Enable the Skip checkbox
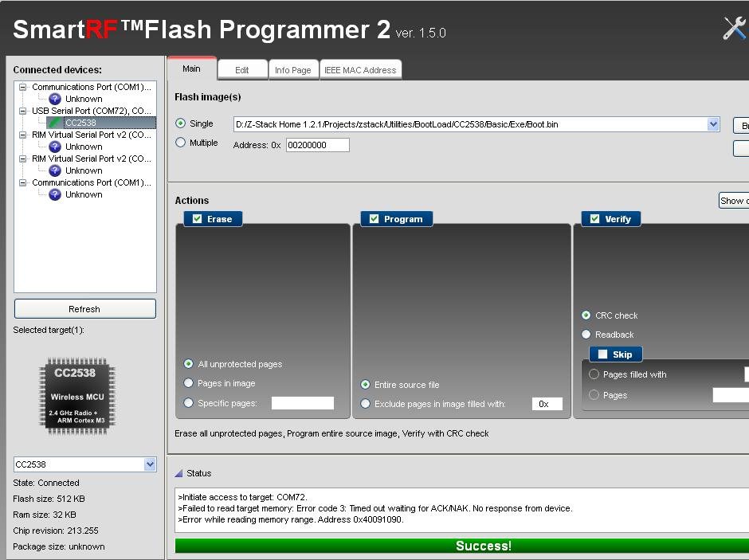The width and height of the screenshot is (749, 560). (x=602, y=354)
